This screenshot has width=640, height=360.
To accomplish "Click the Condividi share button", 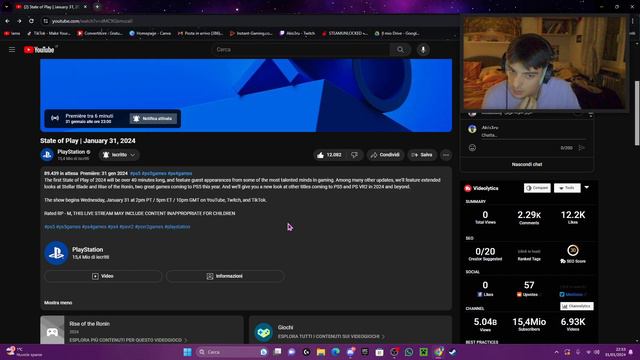I will click(x=385, y=155).
